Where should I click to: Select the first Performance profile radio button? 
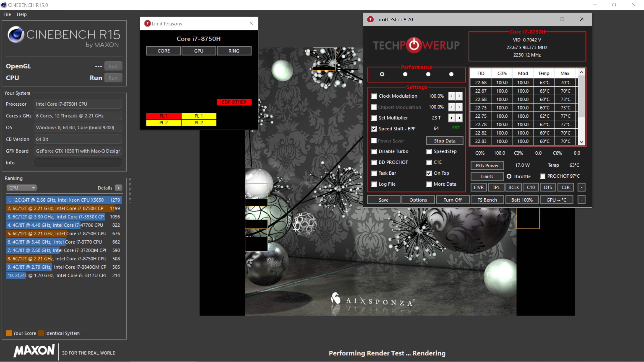click(x=382, y=74)
